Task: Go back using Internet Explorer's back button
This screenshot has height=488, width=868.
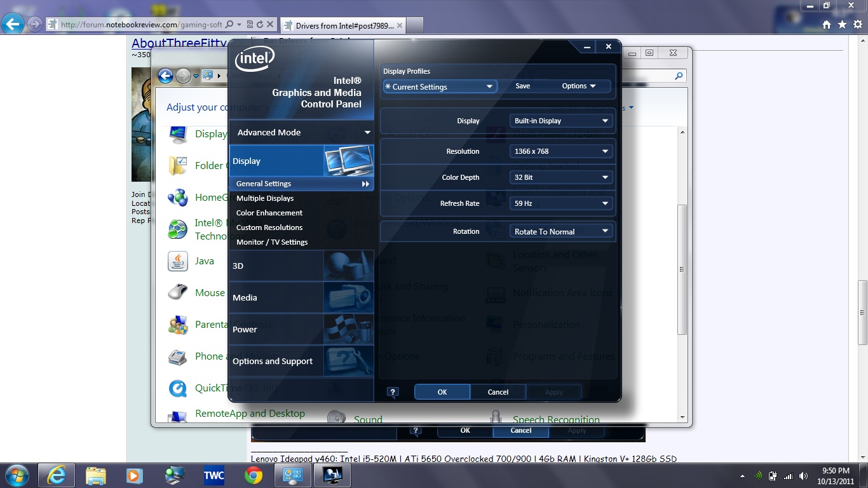Action: click(x=13, y=24)
